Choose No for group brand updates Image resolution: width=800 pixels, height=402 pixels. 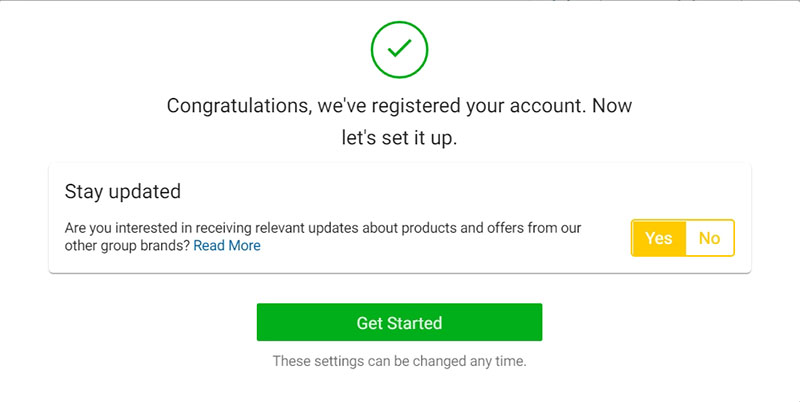pyautogui.click(x=709, y=238)
